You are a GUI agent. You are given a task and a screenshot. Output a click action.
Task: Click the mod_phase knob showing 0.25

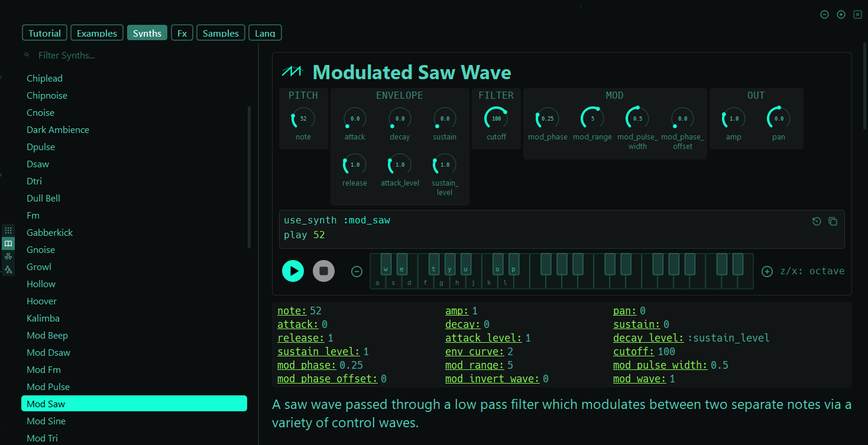point(548,118)
